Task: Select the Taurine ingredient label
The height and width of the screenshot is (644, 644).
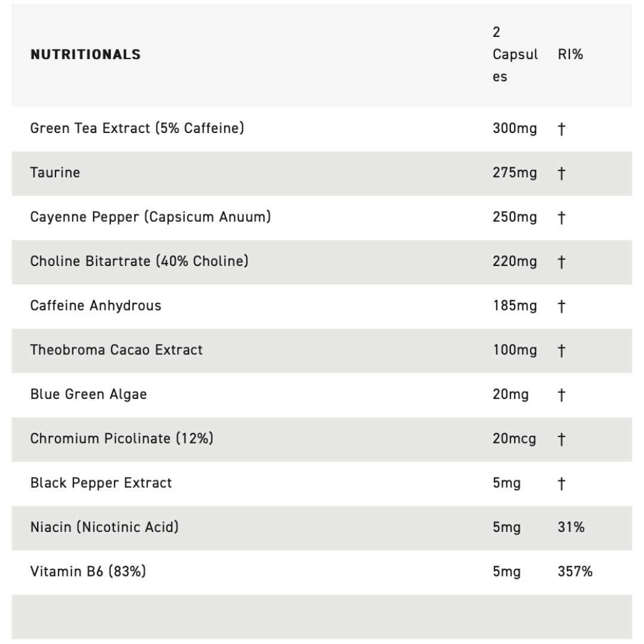Action: [x=55, y=173]
